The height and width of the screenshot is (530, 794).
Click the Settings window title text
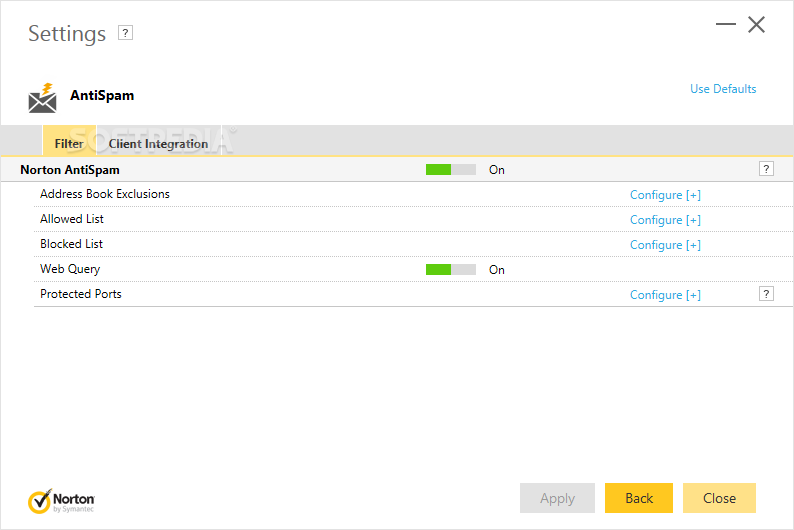[67, 34]
